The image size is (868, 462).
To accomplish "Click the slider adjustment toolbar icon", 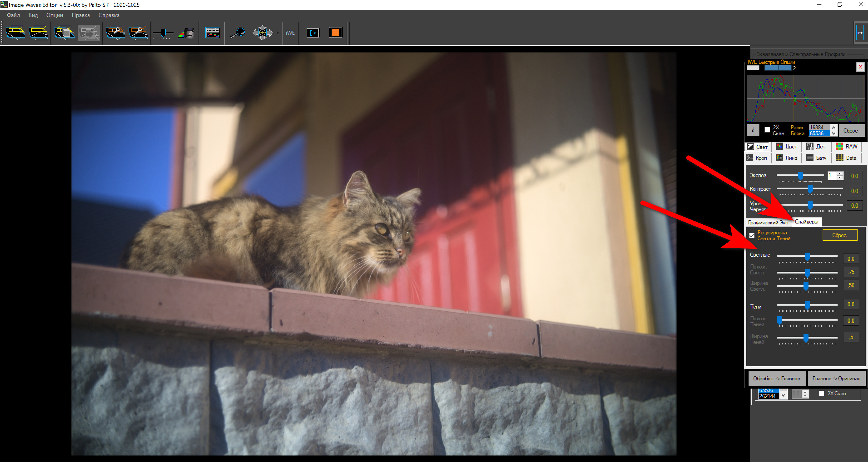I will click(x=163, y=33).
